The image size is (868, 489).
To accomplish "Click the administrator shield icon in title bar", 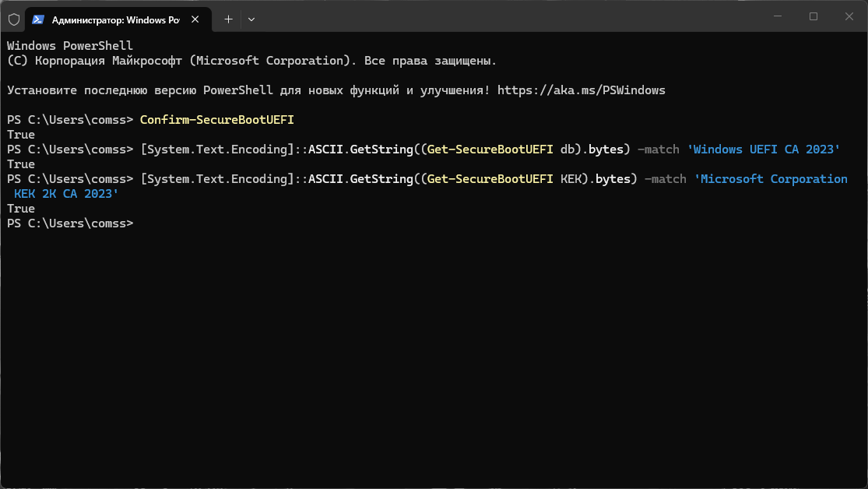I will point(13,18).
